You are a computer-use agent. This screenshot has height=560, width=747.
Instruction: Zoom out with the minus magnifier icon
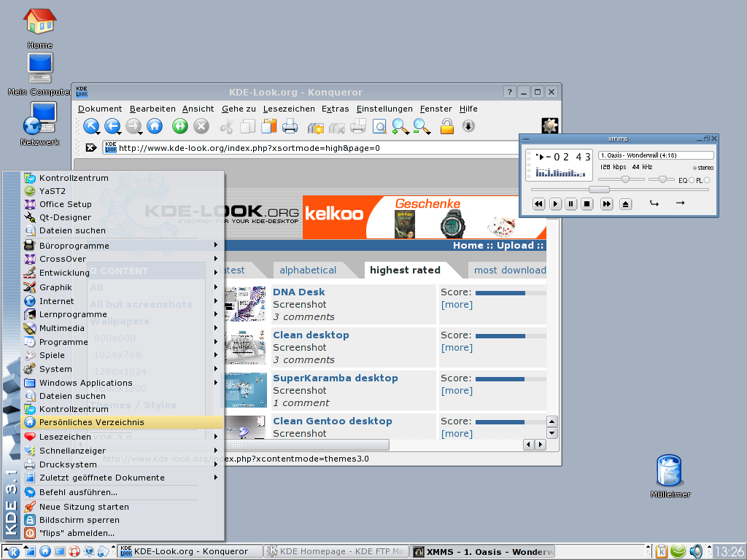[422, 127]
